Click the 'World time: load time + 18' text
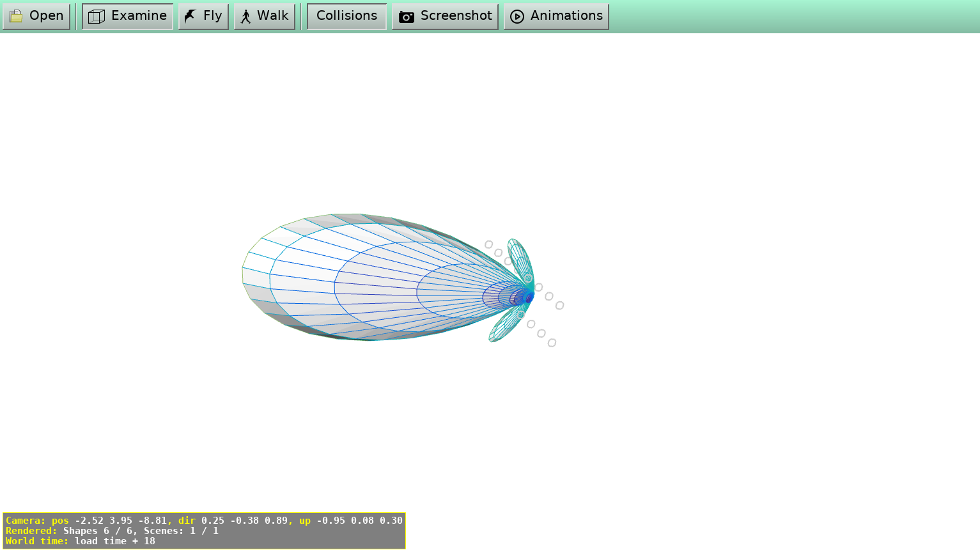This screenshot has height=550, width=980. click(81, 541)
